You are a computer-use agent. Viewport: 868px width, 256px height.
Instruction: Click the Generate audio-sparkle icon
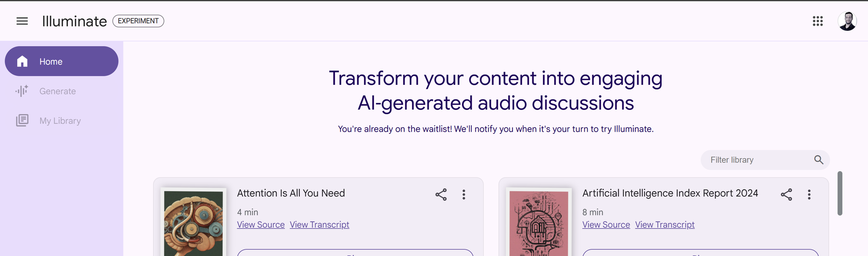pos(22,91)
